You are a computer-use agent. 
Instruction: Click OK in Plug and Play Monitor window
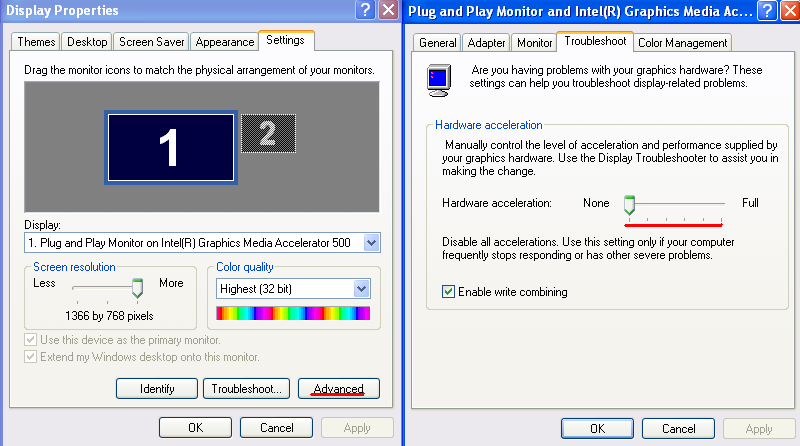coord(597,429)
